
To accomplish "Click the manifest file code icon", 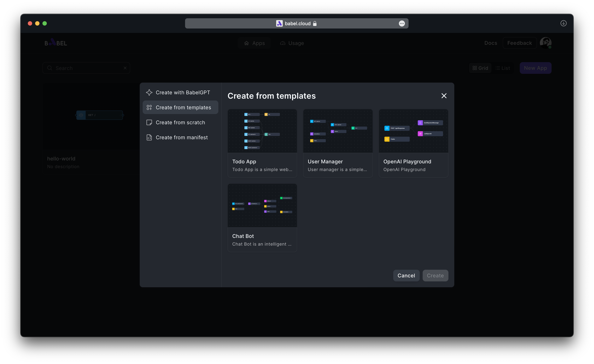I will coord(149,137).
